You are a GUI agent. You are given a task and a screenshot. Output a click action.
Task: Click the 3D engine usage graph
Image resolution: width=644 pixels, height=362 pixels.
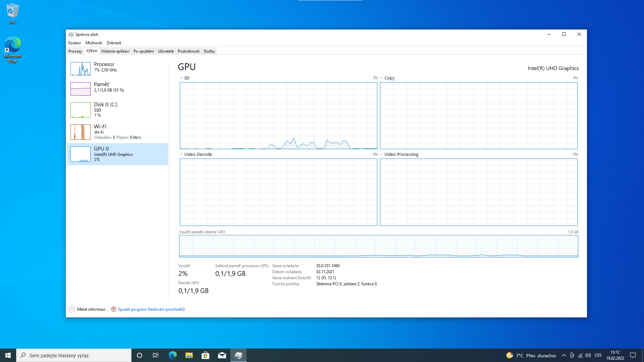[x=278, y=116]
